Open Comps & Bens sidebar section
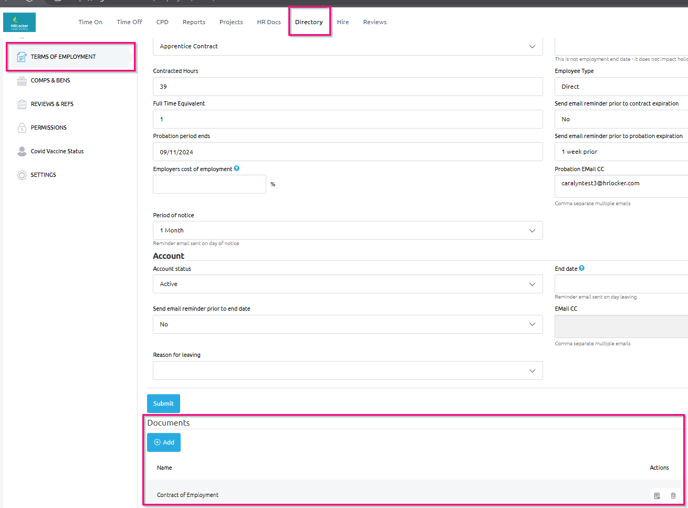 [50, 80]
